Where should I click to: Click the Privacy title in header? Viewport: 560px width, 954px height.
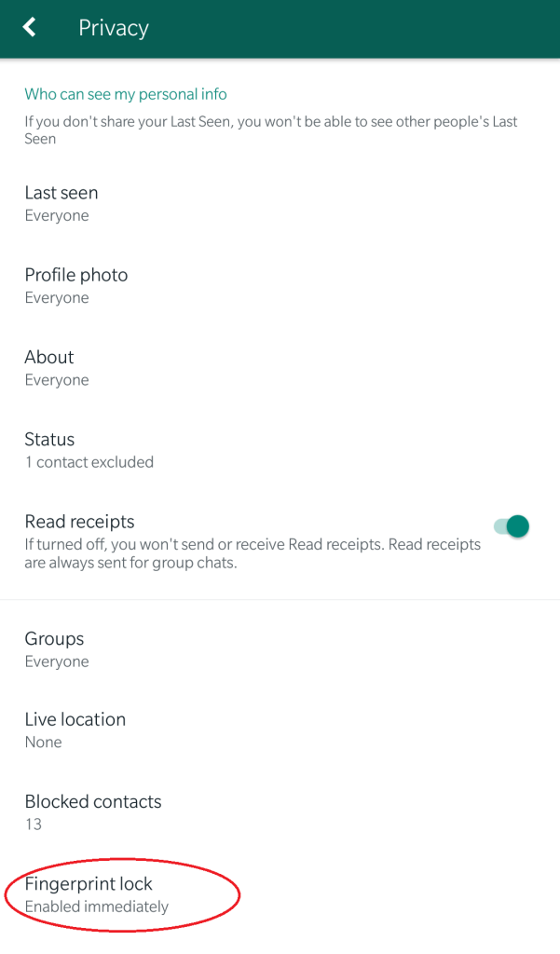[114, 28]
